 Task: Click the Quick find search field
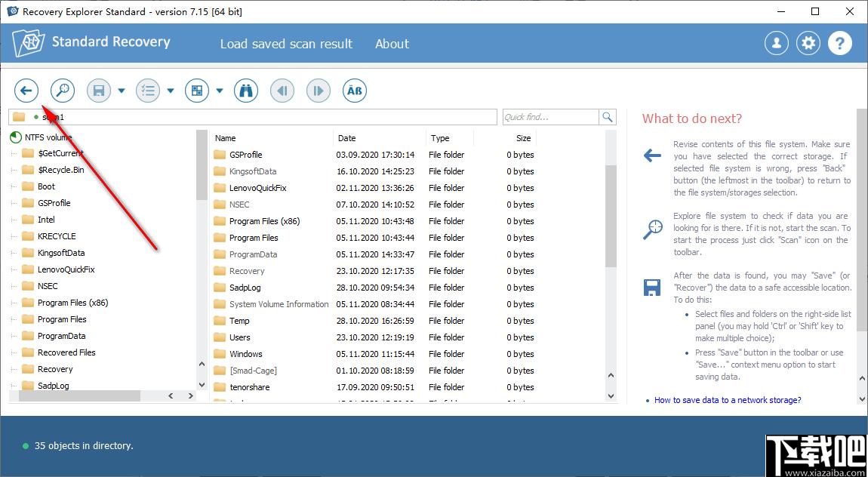pyautogui.click(x=550, y=117)
